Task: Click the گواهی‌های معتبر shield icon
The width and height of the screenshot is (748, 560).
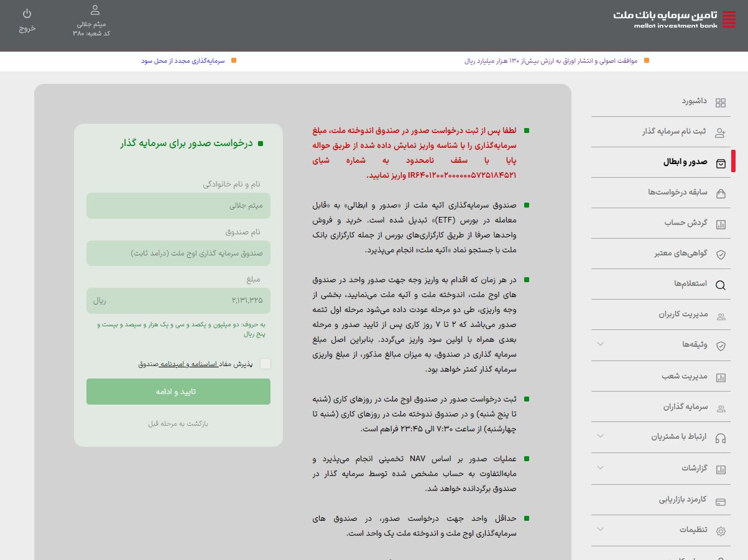Action: pyautogui.click(x=721, y=255)
